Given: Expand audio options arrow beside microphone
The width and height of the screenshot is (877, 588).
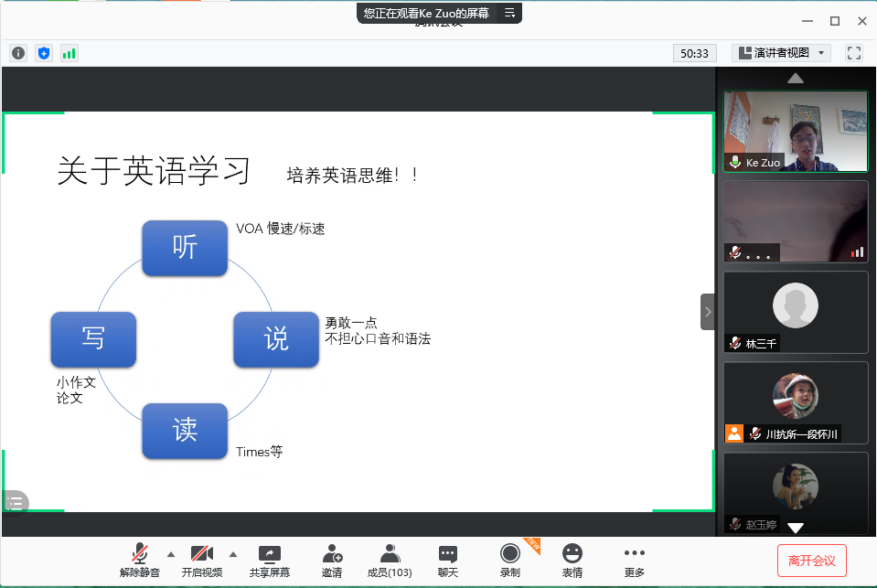Looking at the screenshot, I should click(x=170, y=553).
